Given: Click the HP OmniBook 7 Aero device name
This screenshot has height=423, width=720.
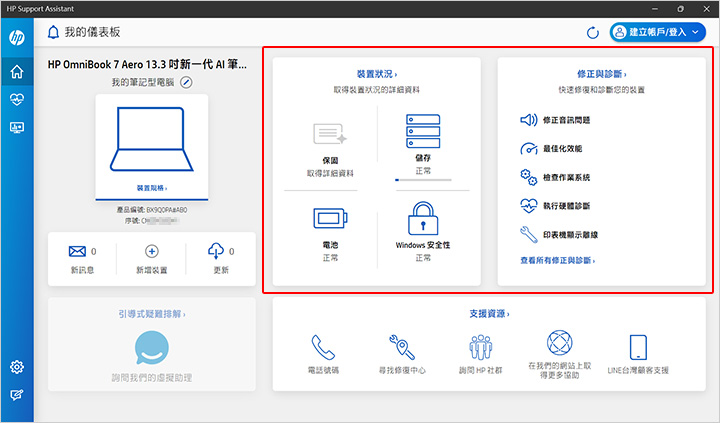Looking at the screenshot, I should pos(147,64).
